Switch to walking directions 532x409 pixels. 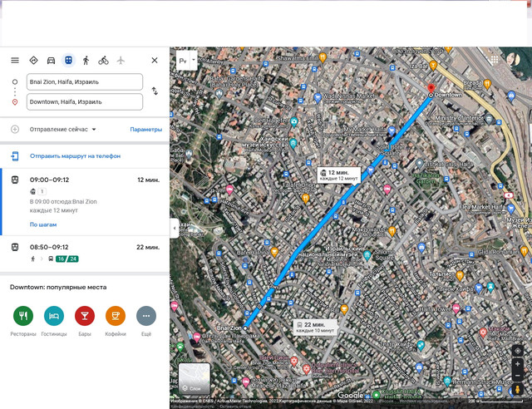pyautogui.click(x=86, y=61)
